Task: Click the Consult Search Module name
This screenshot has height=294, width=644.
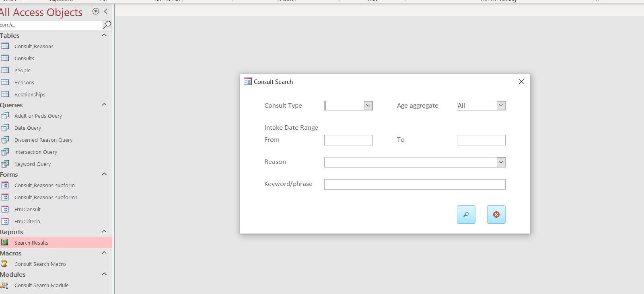Action: (x=41, y=286)
